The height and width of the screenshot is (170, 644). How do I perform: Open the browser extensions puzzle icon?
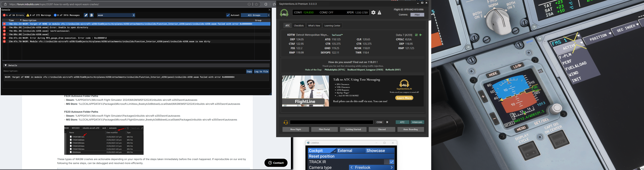click(x=266, y=4)
